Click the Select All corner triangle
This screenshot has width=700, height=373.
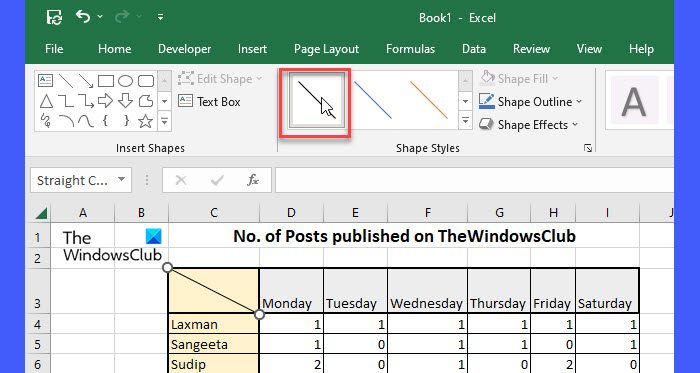(41, 213)
